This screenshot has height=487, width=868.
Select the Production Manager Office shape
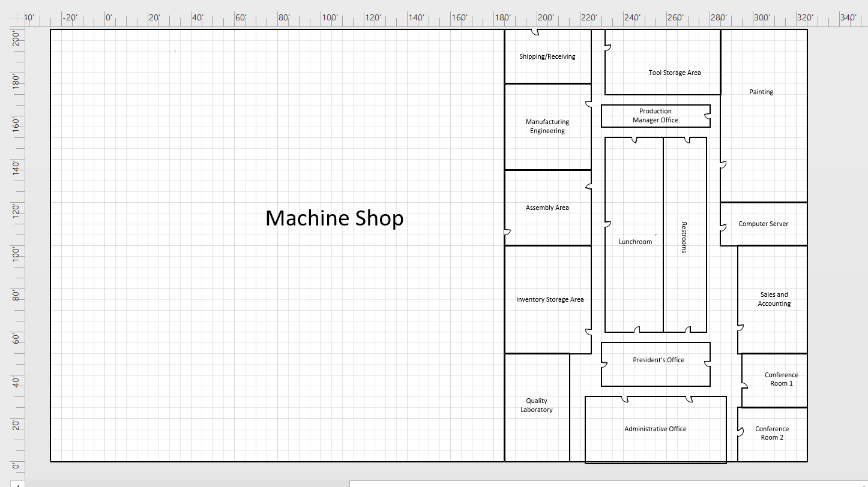(x=655, y=116)
